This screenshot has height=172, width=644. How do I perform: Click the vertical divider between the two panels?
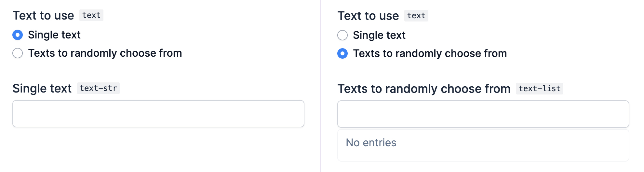321,86
